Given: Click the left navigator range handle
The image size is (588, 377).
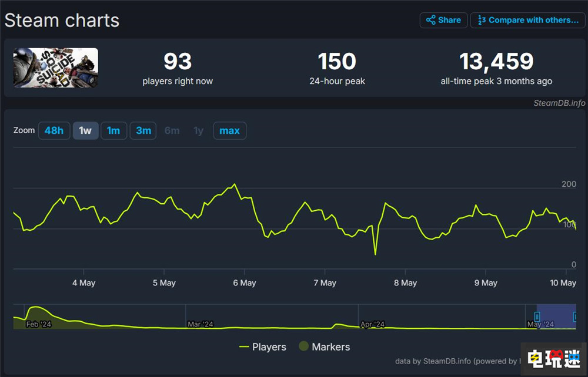Looking at the screenshot, I should click(537, 317).
